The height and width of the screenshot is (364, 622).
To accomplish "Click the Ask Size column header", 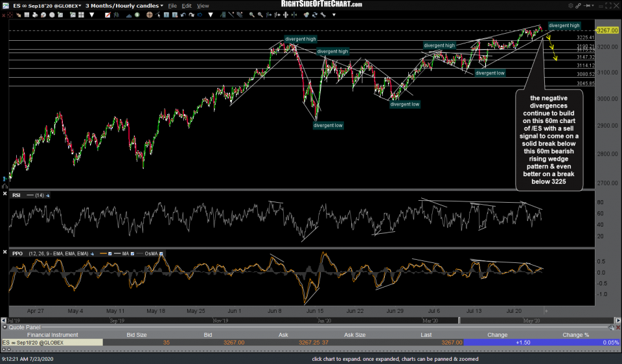I will tap(354, 335).
